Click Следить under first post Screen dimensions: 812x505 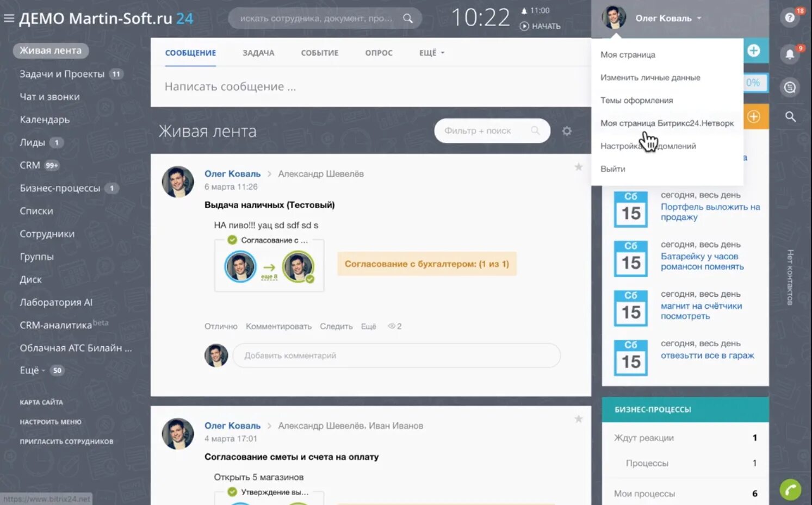tap(336, 326)
